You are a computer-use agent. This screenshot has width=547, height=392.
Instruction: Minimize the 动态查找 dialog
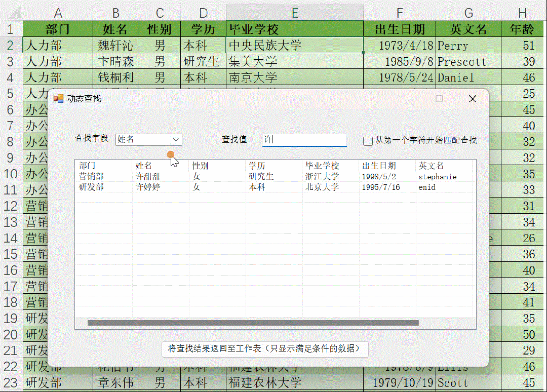(406, 99)
